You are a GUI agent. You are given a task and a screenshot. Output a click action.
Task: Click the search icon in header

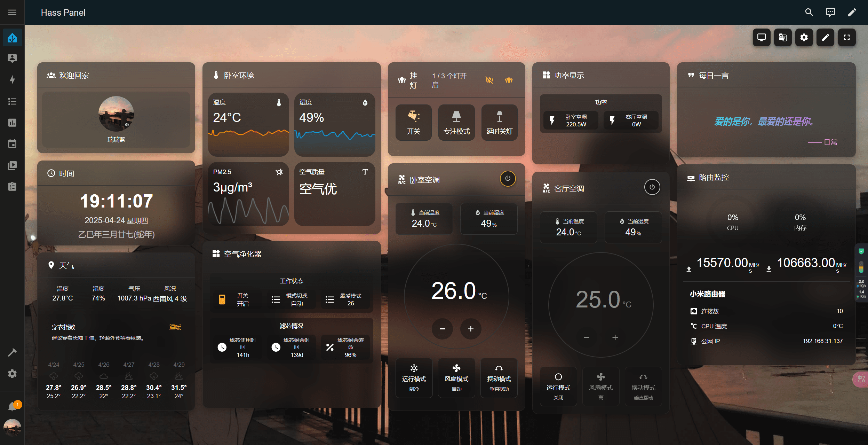pos(809,13)
